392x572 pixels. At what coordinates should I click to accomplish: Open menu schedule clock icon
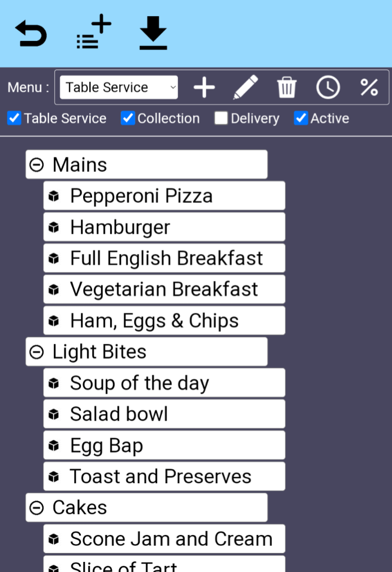tap(328, 88)
